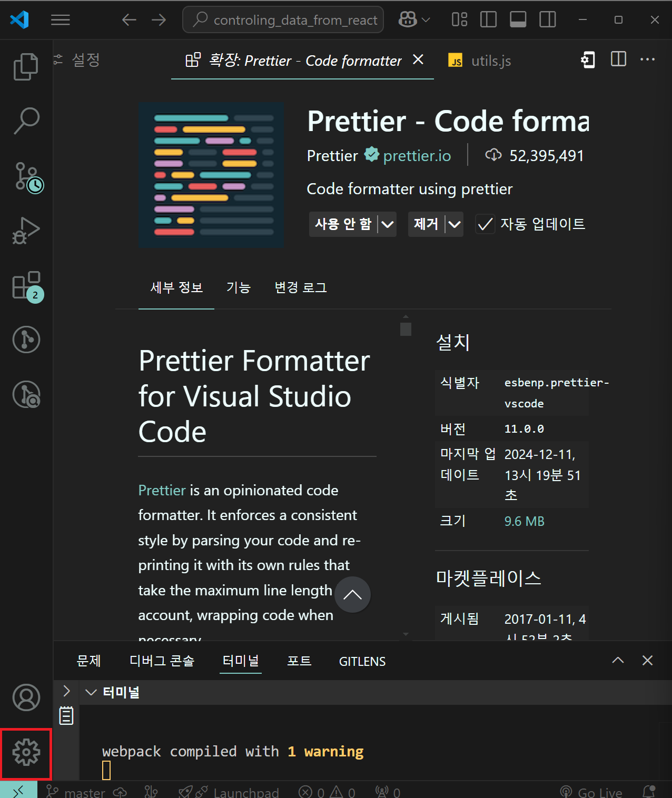672x798 pixels.
Task: Click the Prettier publisher name
Action: point(332,156)
